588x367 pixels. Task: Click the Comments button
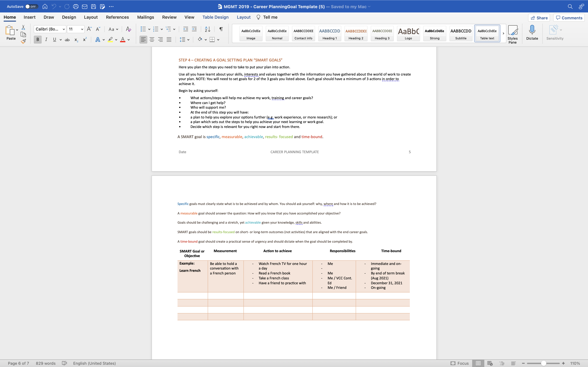(569, 18)
